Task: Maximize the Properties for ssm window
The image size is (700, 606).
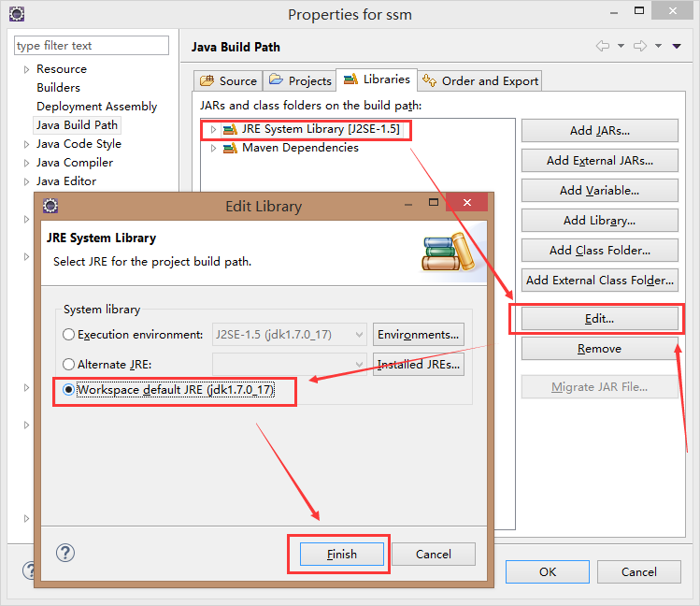Action: [x=639, y=10]
